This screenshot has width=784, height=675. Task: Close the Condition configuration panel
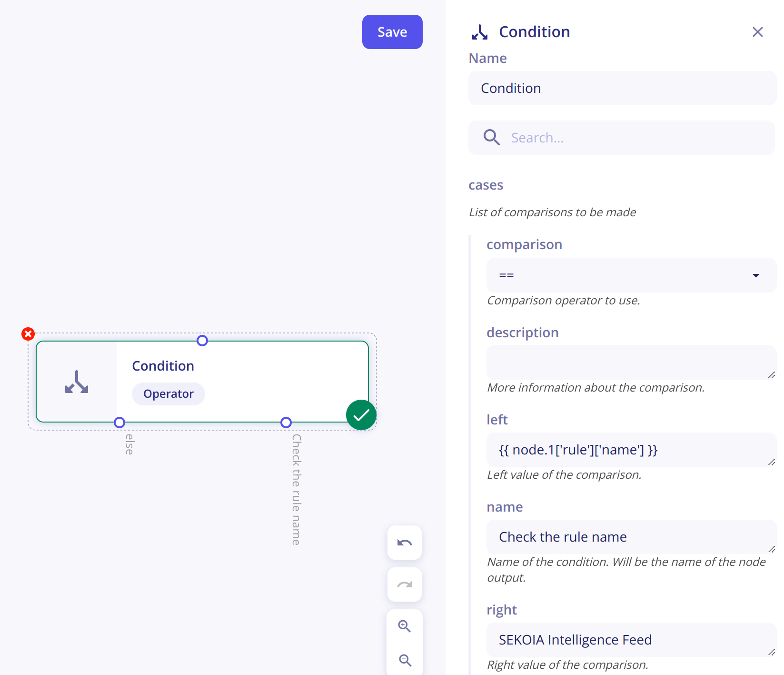click(x=757, y=32)
